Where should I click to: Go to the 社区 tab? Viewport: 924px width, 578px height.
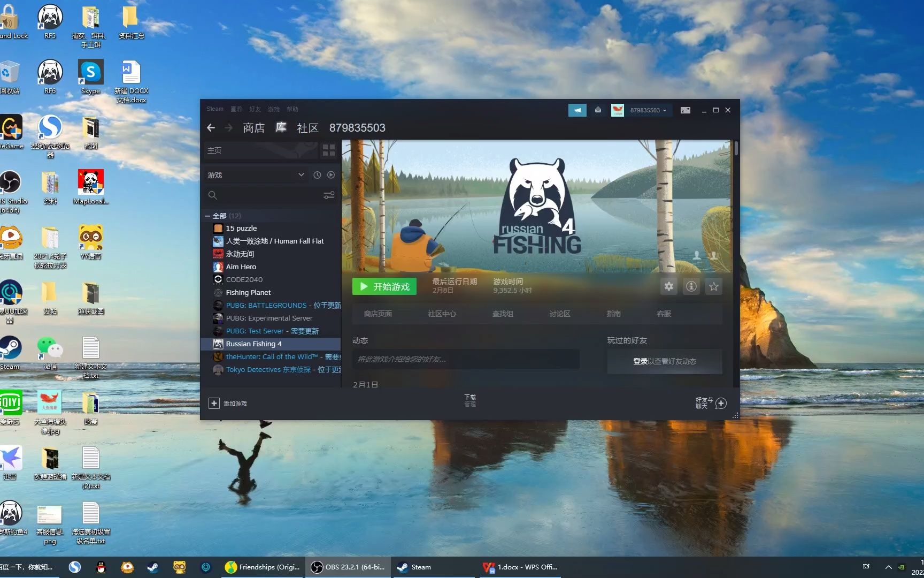307,128
